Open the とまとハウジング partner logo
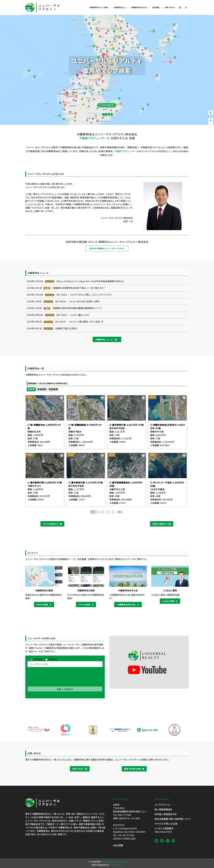214x868 pixels. [x=38, y=730]
